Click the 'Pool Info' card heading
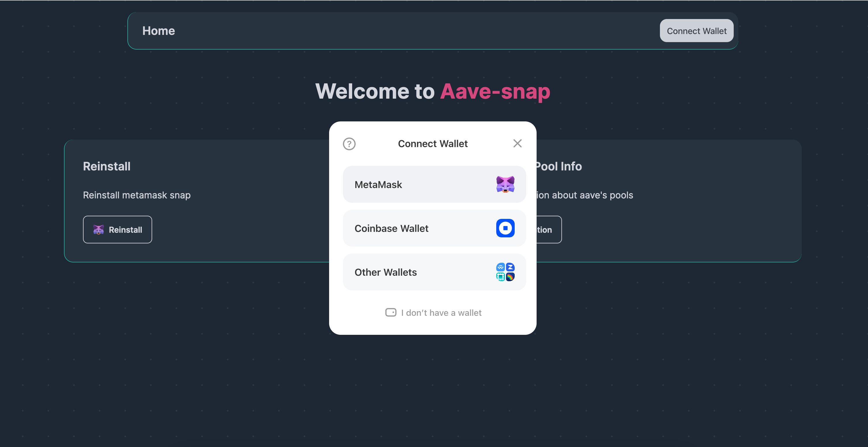868x447 pixels. (559, 166)
